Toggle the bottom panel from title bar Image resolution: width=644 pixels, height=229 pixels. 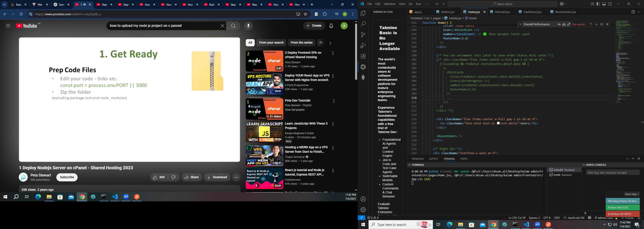coord(604,4)
